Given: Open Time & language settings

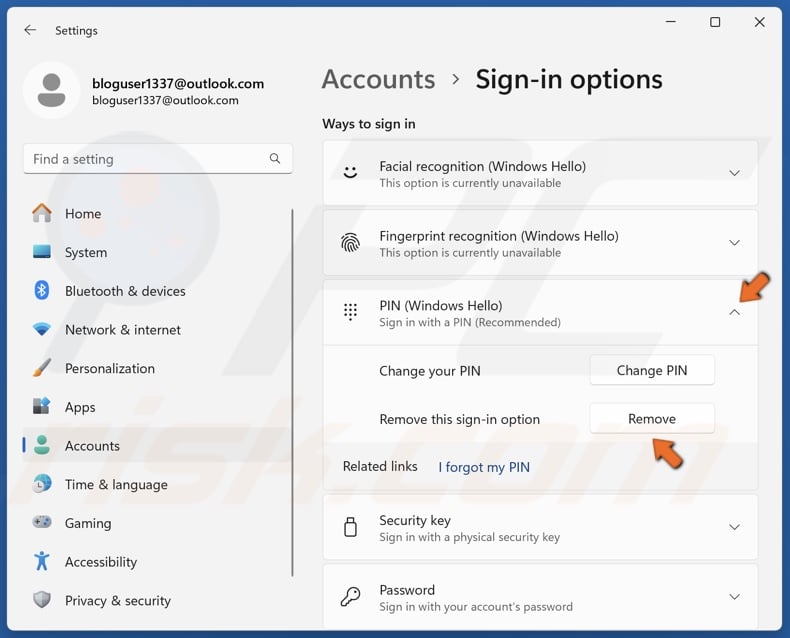Looking at the screenshot, I should (x=156, y=484).
